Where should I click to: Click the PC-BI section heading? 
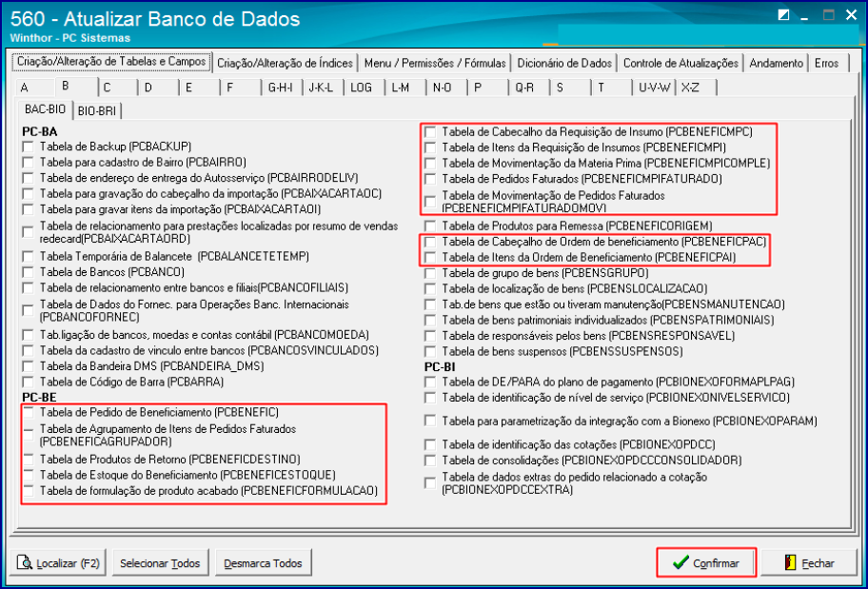point(440,366)
